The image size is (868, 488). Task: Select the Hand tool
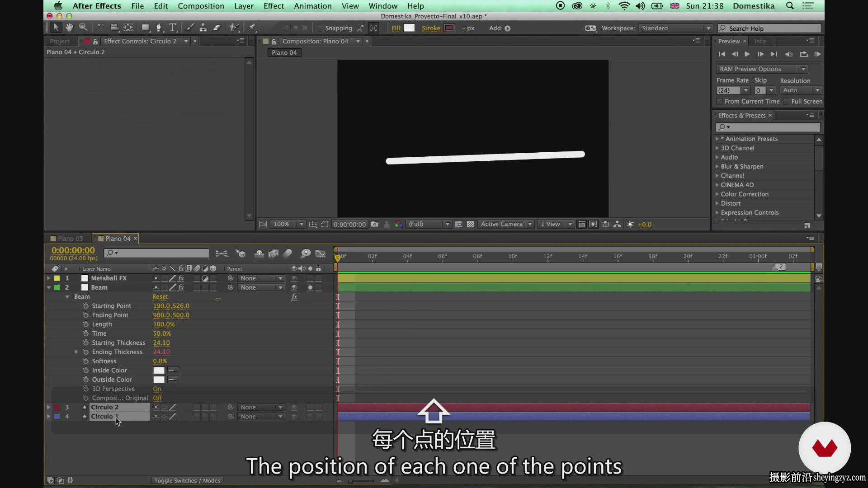pos(69,28)
